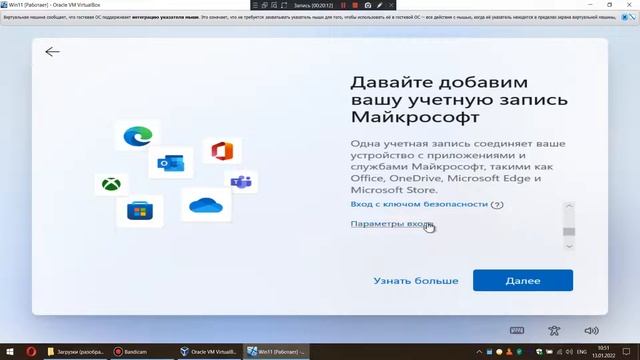Image resolution: width=640 pixels, height=360 pixels.
Task: Click the scrollbar thumb in sign-in area
Action: pyautogui.click(x=569, y=232)
